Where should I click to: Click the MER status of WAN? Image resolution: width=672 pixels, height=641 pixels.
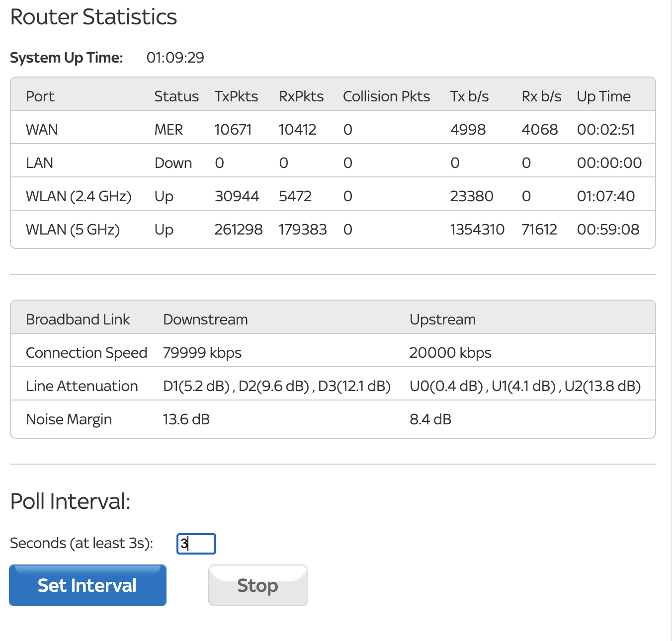[x=168, y=130]
